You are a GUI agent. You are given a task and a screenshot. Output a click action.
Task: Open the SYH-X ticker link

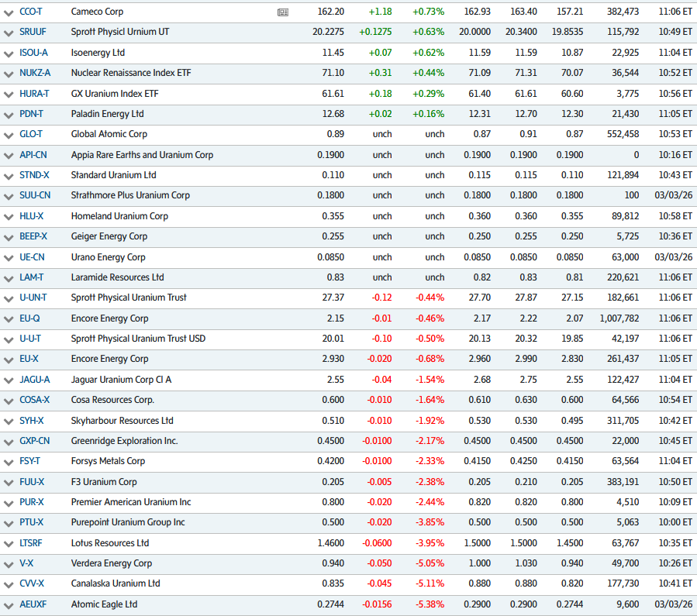[x=31, y=421]
